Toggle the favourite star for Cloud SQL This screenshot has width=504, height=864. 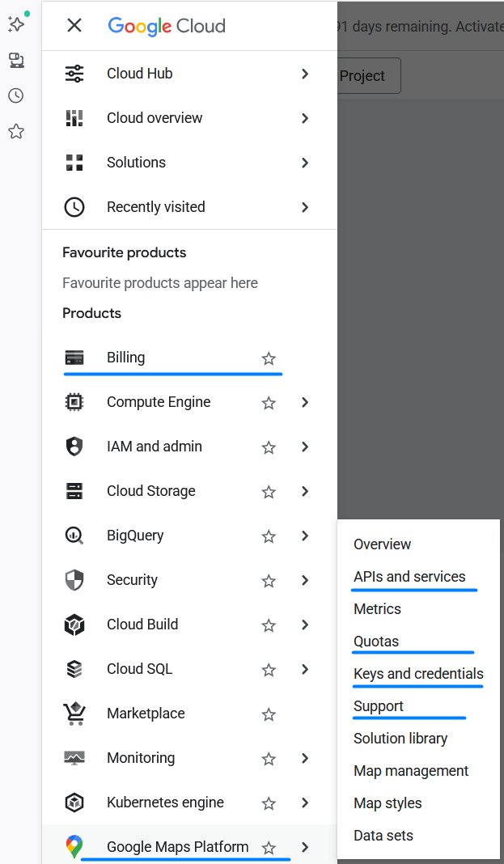pyautogui.click(x=269, y=669)
